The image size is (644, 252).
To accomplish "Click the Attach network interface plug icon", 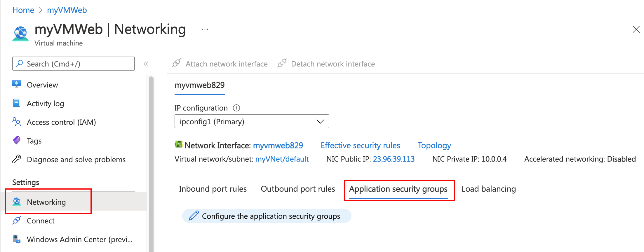I will 176,63.
